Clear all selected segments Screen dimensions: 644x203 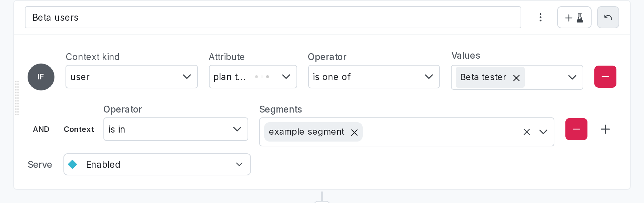click(x=526, y=132)
